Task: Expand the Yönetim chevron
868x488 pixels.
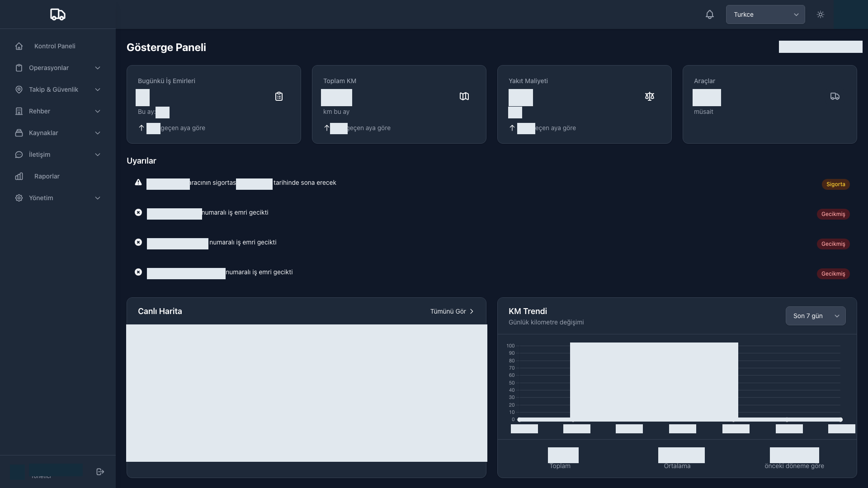Action: point(98,198)
